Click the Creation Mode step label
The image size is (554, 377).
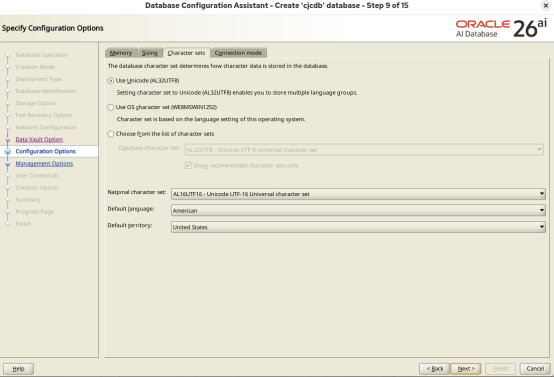(35, 67)
